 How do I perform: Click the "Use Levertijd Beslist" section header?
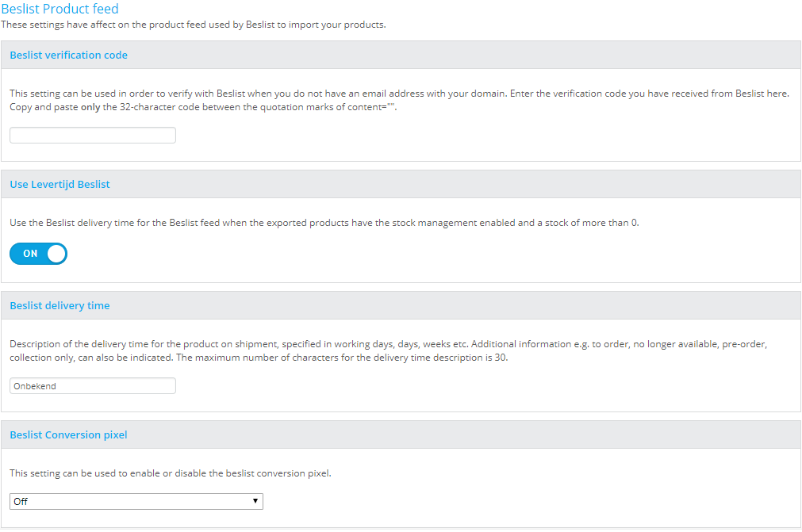pos(59,185)
